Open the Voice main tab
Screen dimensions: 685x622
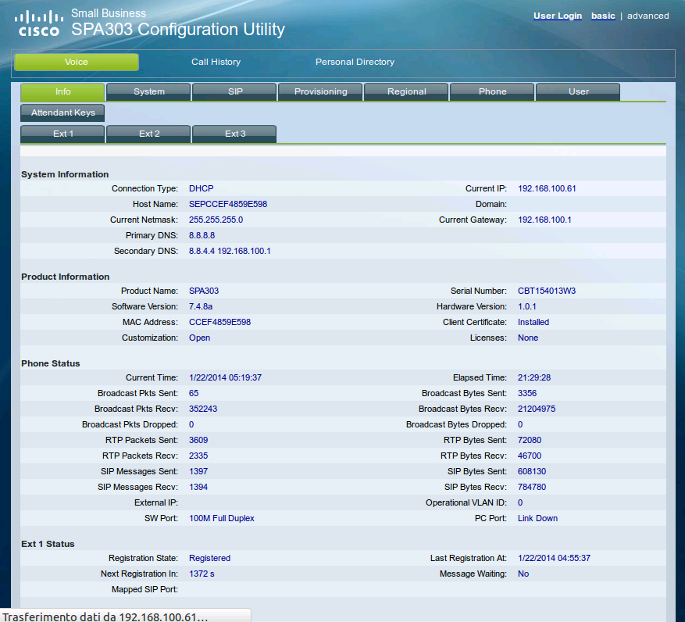pos(76,62)
